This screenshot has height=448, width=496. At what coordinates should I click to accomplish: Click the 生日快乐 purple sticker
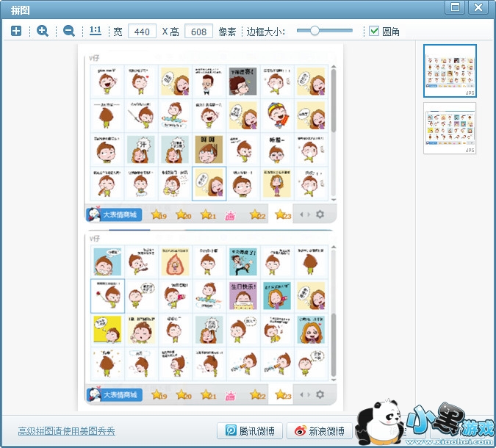click(x=243, y=296)
